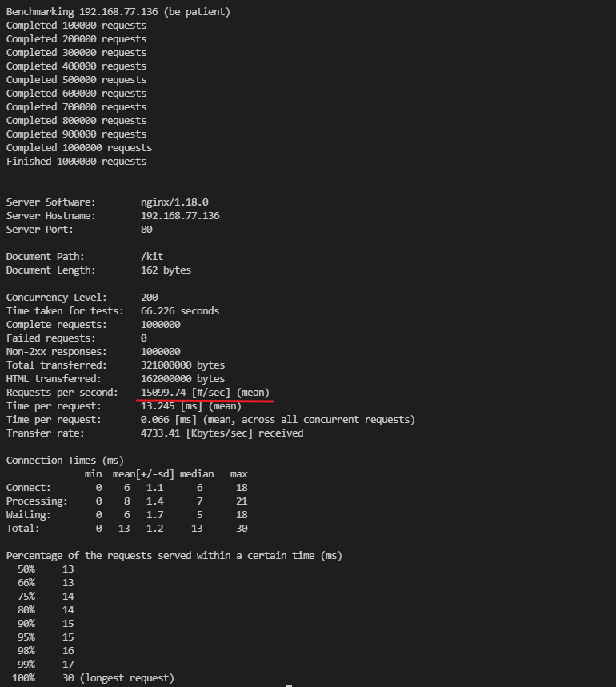Click the Completed 500000 requests line
This screenshot has width=616, height=687.
[76, 80]
